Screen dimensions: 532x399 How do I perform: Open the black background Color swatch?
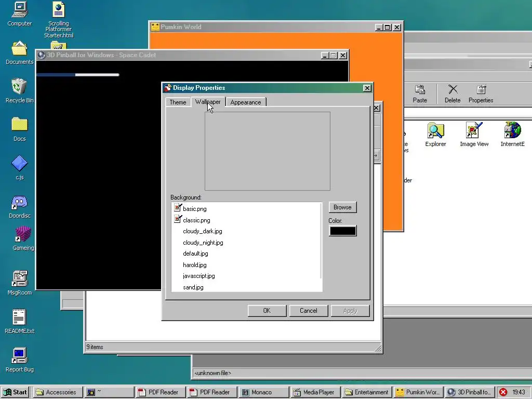[x=343, y=231]
